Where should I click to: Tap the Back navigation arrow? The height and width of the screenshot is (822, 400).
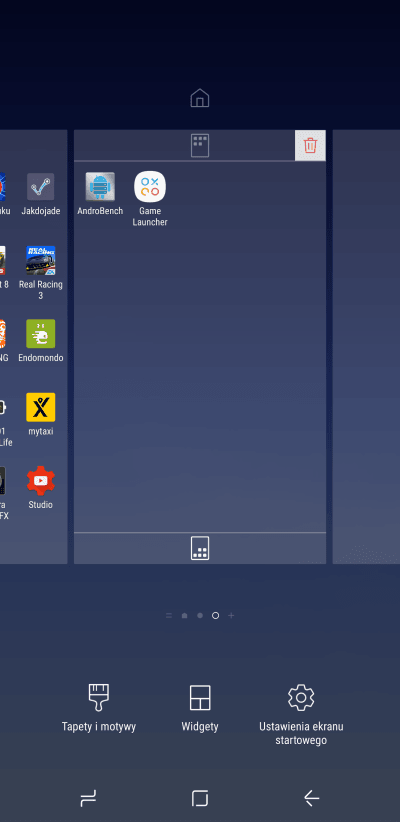click(x=312, y=798)
